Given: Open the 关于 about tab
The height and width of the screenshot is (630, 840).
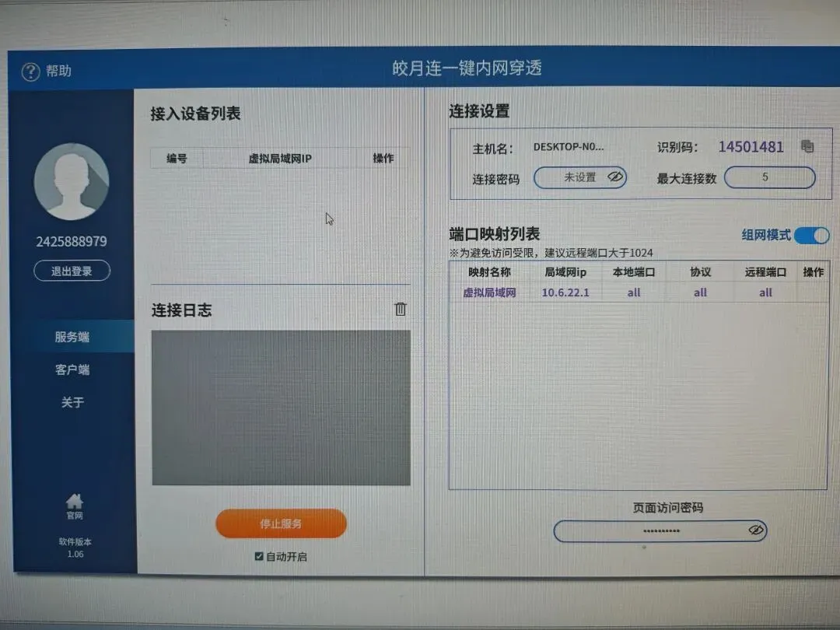Looking at the screenshot, I should 72,402.
